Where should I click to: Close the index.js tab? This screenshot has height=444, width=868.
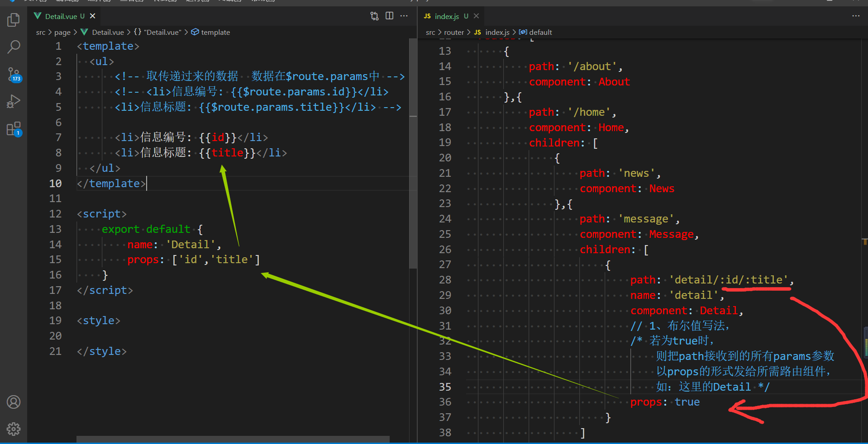click(x=476, y=16)
